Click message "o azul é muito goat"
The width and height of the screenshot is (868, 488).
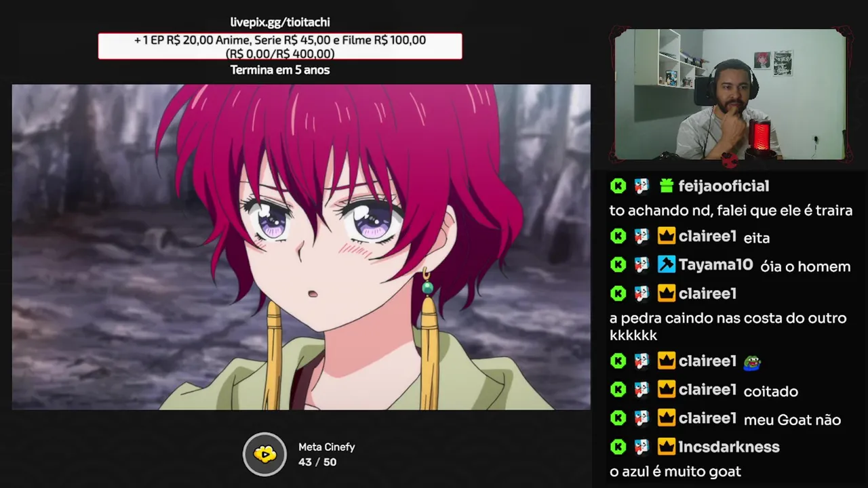pos(675,472)
